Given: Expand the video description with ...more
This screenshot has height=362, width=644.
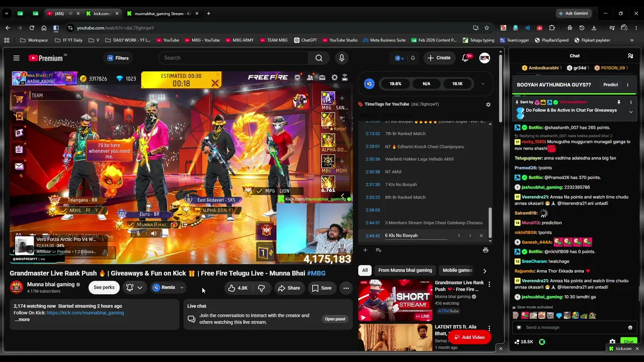Looking at the screenshot, I should pos(22,320).
